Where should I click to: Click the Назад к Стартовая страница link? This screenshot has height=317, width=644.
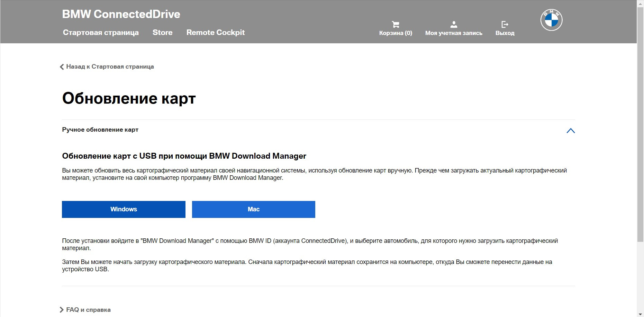(x=110, y=67)
